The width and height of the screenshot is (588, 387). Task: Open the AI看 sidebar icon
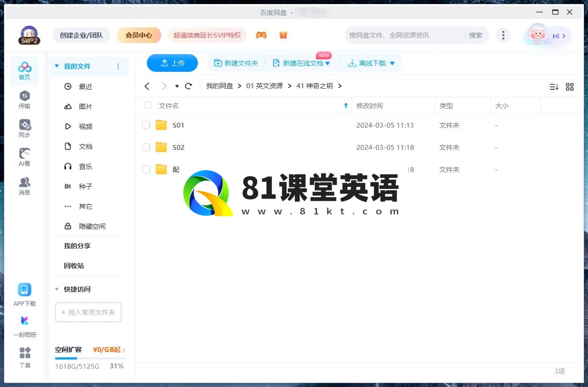tap(24, 154)
